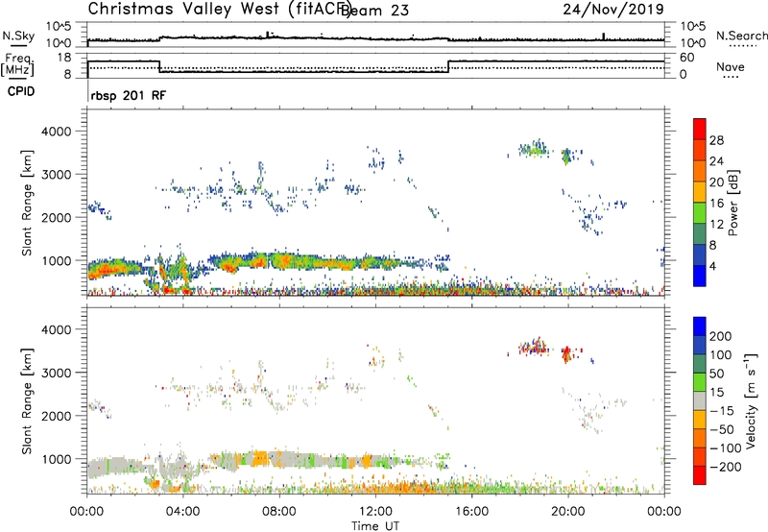The image size is (768, 532).
Task: Click the bright blue bottom segment of power colorbar
Action: [700, 276]
